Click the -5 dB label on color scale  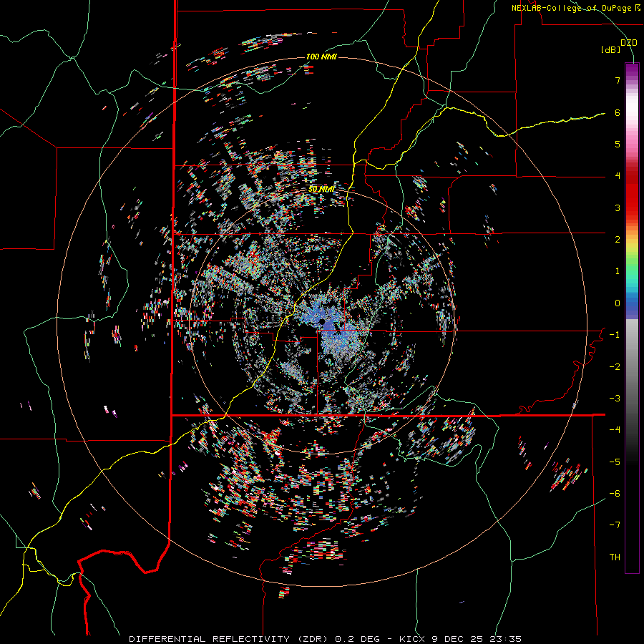point(615,462)
